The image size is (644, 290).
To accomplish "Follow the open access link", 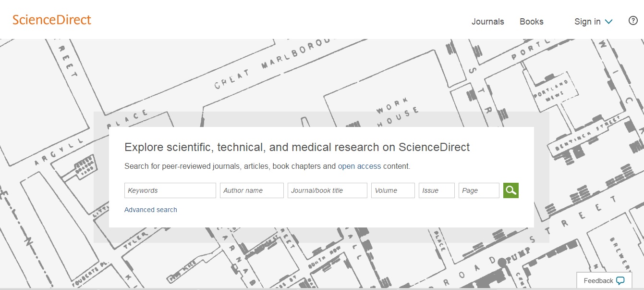I will pyautogui.click(x=359, y=166).
